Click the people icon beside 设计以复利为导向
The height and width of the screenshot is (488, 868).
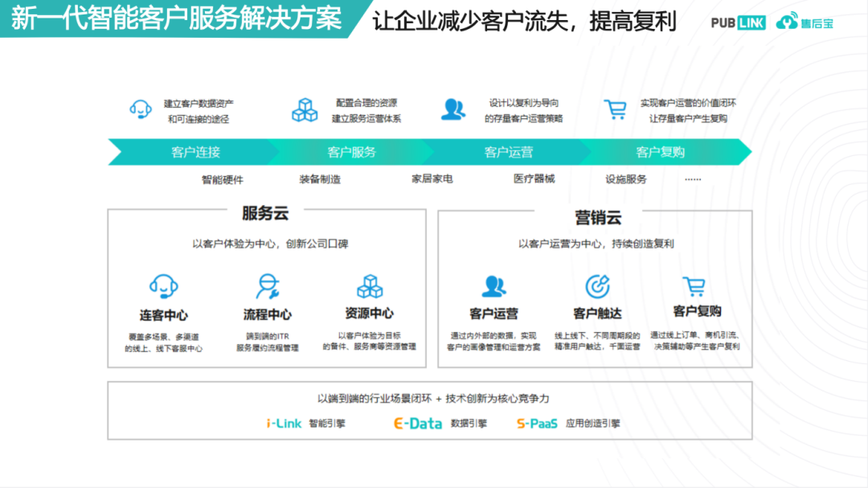click(x=453, y=109)
